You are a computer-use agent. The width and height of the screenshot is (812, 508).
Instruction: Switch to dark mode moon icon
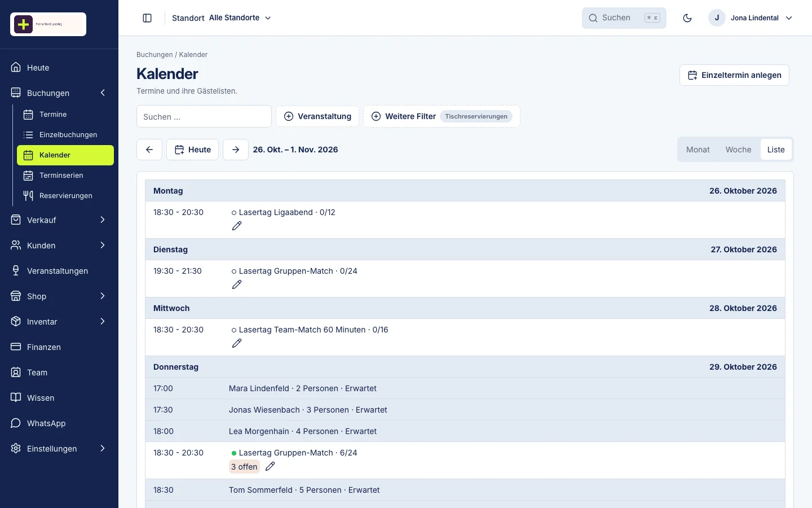pyautogui.click(x=687, y=18)
